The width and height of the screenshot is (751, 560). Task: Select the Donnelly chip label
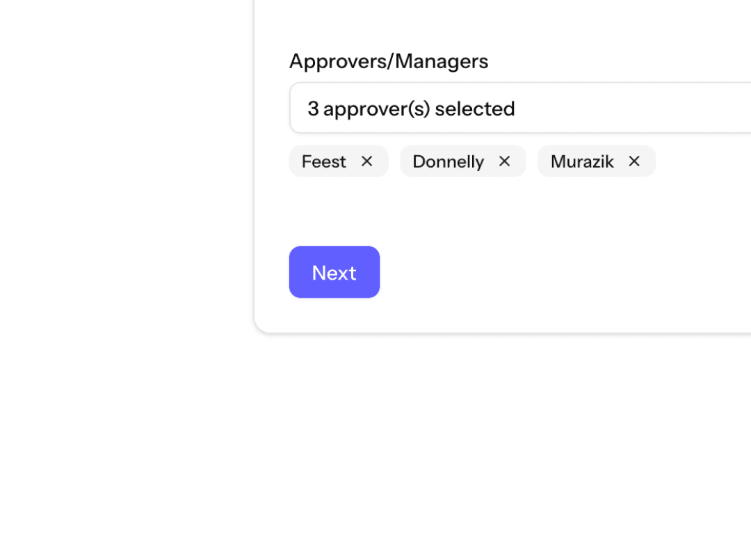click(449, 161)
